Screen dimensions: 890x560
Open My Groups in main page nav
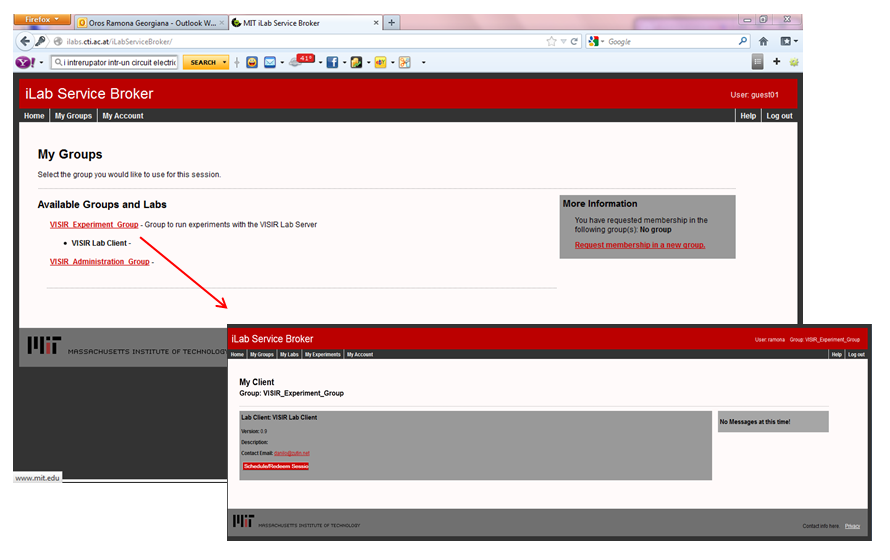tap(73, 116)
